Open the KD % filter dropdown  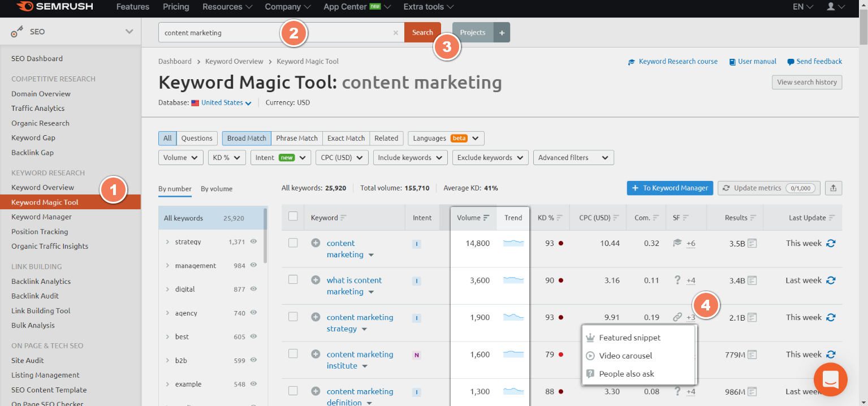(227, 158)
